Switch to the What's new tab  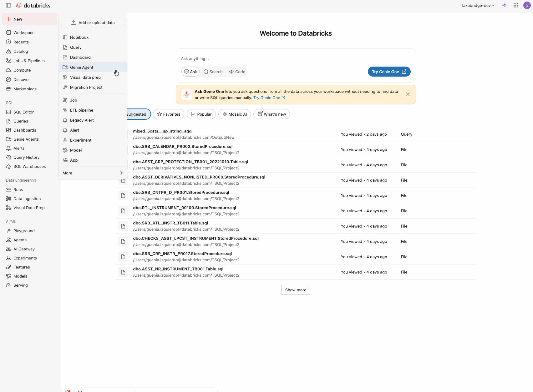click(272, 114)
